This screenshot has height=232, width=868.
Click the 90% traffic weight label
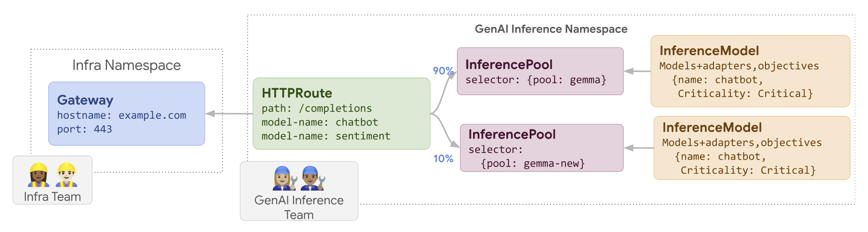(x=443, y=70)
